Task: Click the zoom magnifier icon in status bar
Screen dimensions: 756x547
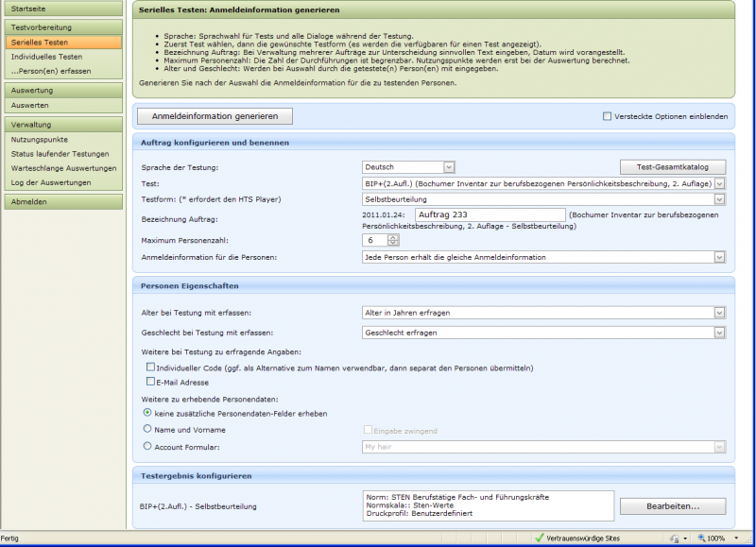Action: 701,538
